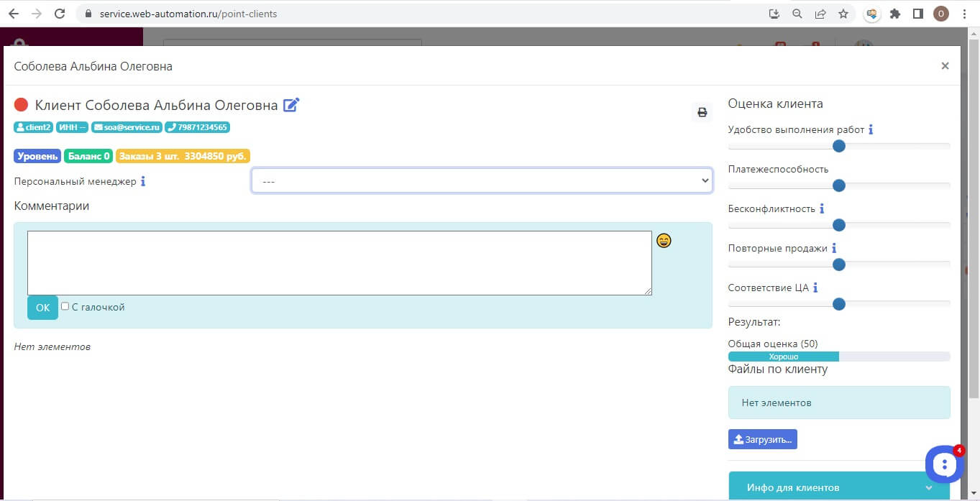Enable the С галочкой checkbox
The image size is (980, 501).
[65, 306]
